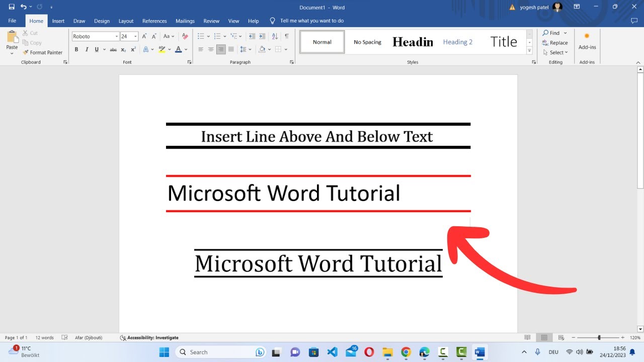Viewport: 644px width, 362px height.
Task: Click the Numbering list icon
Action: 217,36
